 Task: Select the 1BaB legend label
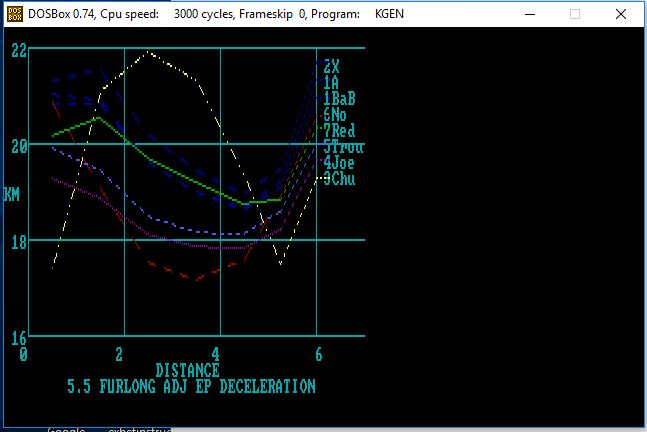point(339,99)
